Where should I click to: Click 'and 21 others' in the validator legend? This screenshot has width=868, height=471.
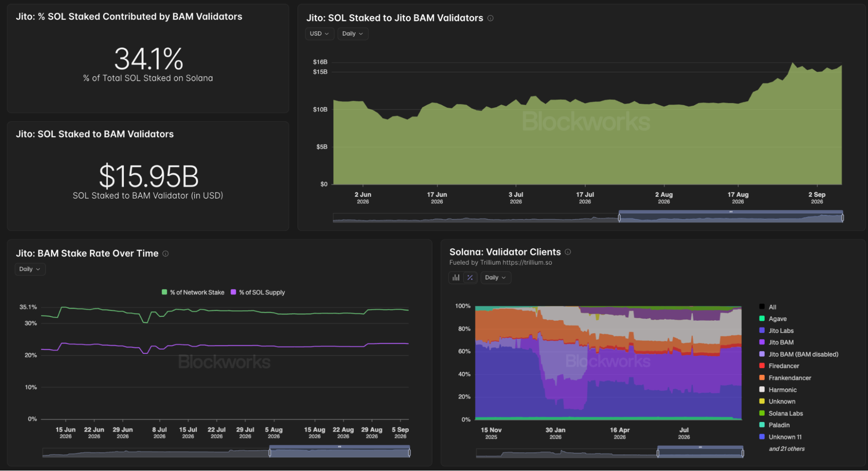click(x=787, y=449)
